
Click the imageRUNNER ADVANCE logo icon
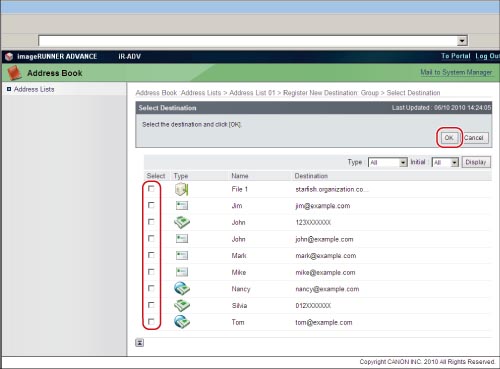click(9, 57)
